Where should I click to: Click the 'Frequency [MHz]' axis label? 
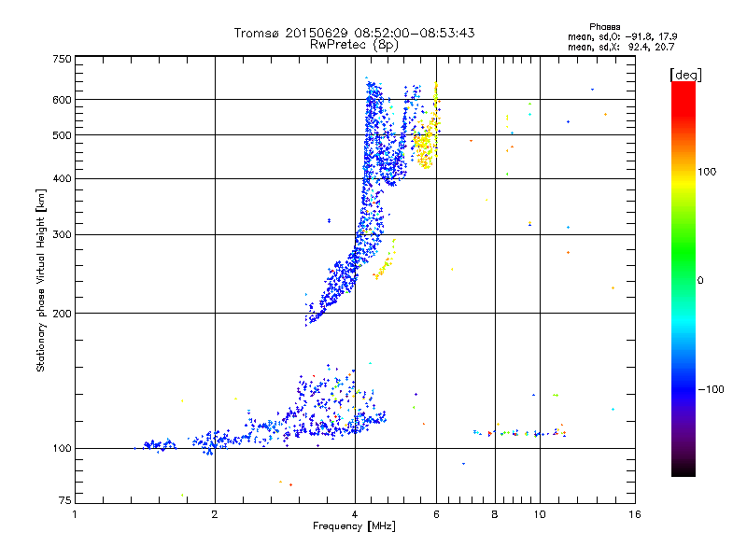pyautogui.click(x=354, y=526)
